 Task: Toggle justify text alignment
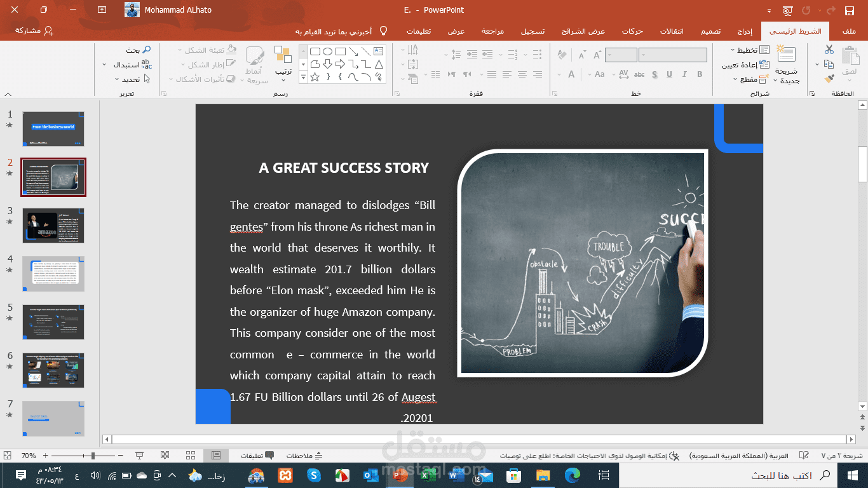(491, 74)
